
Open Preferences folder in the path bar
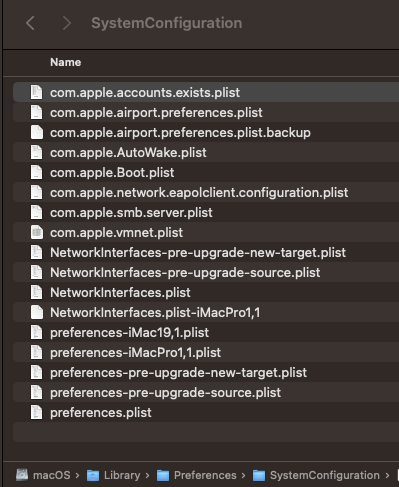(x=197, y=475)
